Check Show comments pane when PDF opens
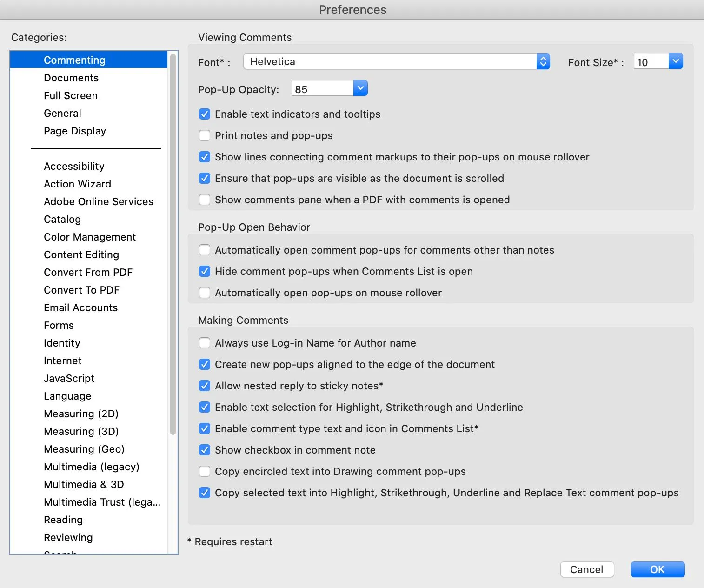Viewport: 704px width, 588px height. 205,200
